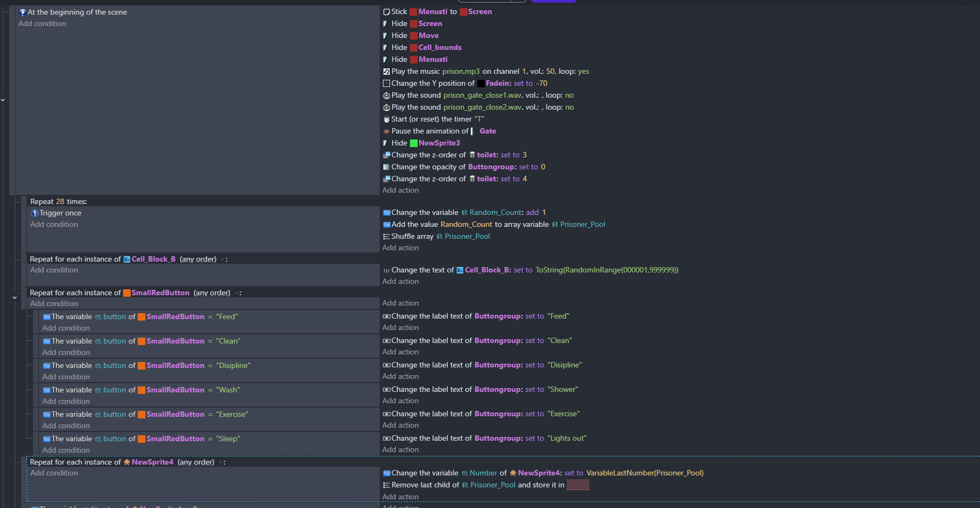Click the Shuffle array action icon
The image size is (980, 508).
pos(386,237)
